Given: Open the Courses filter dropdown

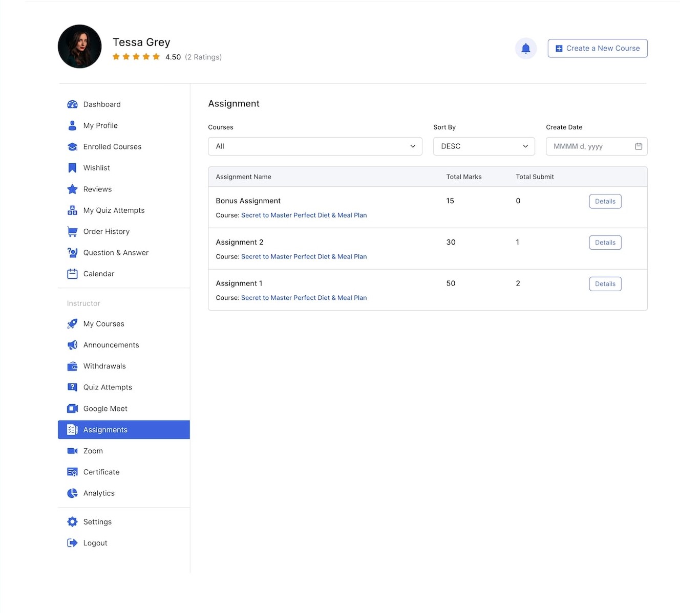Looking at the screenshot, I should (x=315, y=146).
